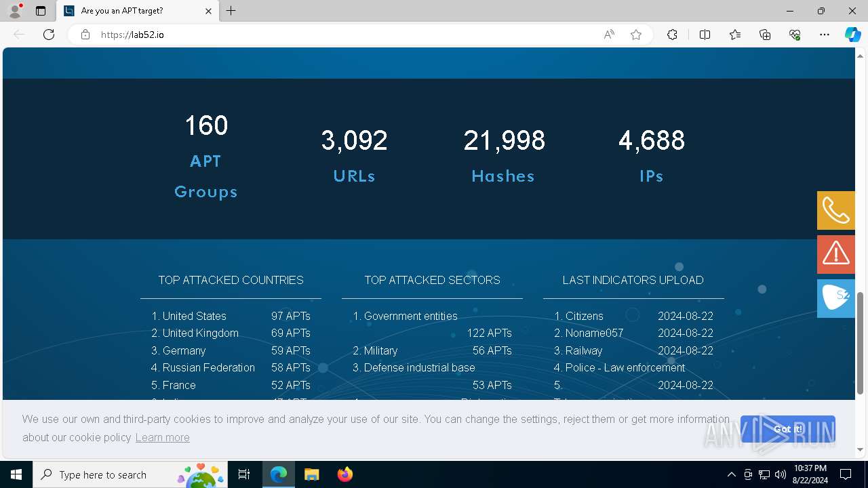Launch Firefox from the taskbar
This screenshot has width=868, height=488.
pyautogui.click(x=344, y=474)
